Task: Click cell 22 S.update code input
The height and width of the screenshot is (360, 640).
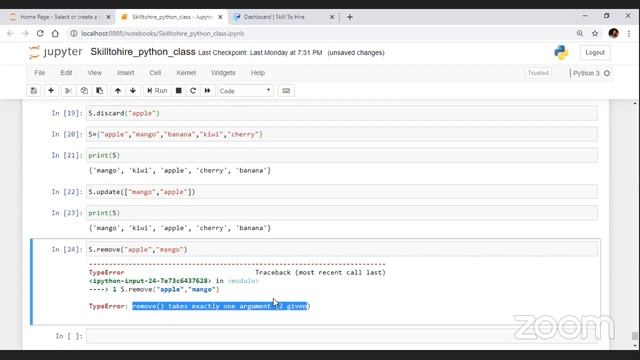Action: click(342, 192)
